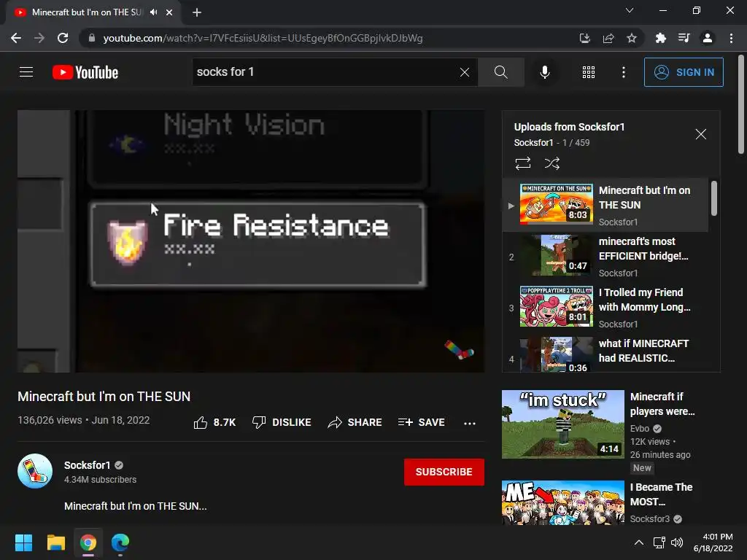Open Microsoft Edge from taskbar
Image resolution: width=747 pixels, height=560 pixels.
tap(120, 542)
